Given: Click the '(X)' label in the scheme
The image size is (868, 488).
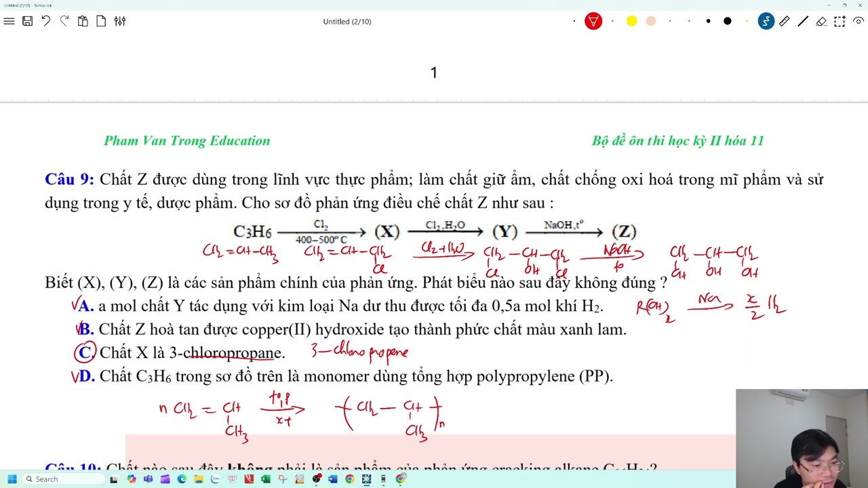Looking at the screenshot, I should [387, 232].
